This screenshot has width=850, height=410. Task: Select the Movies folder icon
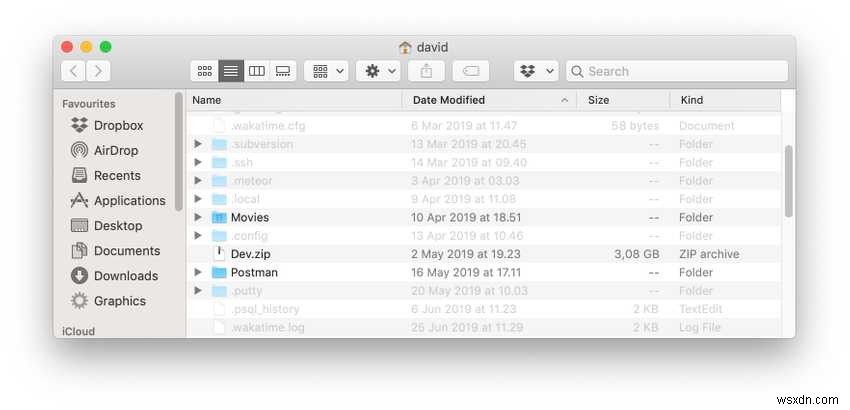click(219, 217)
